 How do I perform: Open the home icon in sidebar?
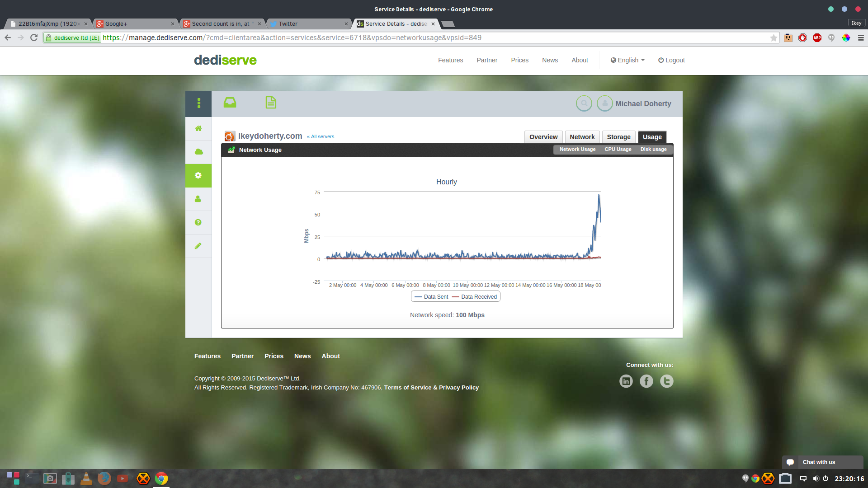tap(198, 128)
